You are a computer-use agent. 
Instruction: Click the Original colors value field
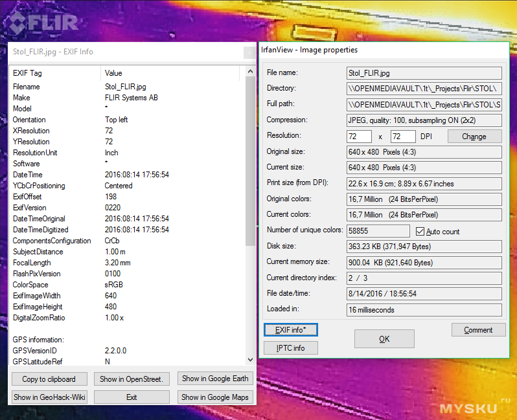click(x=424, y=199)
